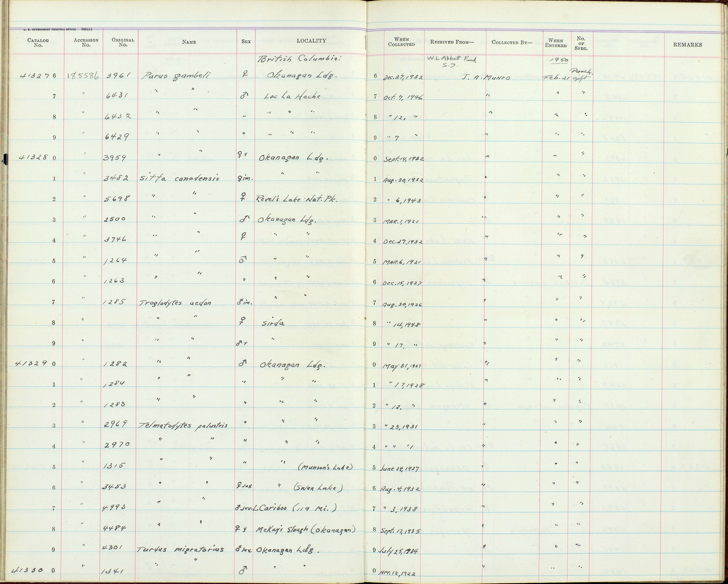
Task: Select species name 'Turdus migratorius'
Action: click(180, 550)
